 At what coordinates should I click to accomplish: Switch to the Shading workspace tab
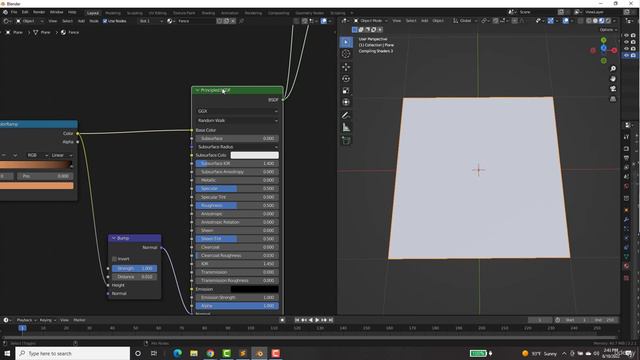click(x=208, y=13)
